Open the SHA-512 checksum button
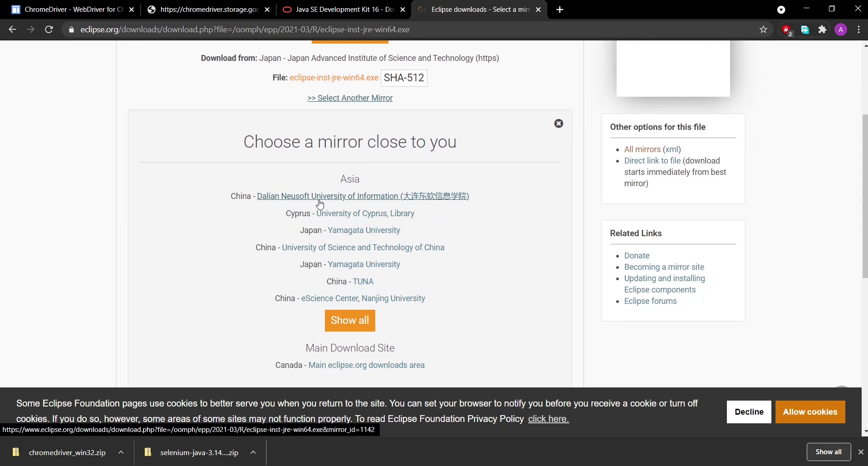The height and width of the screenshot is (466, 868). pos(404,78)
